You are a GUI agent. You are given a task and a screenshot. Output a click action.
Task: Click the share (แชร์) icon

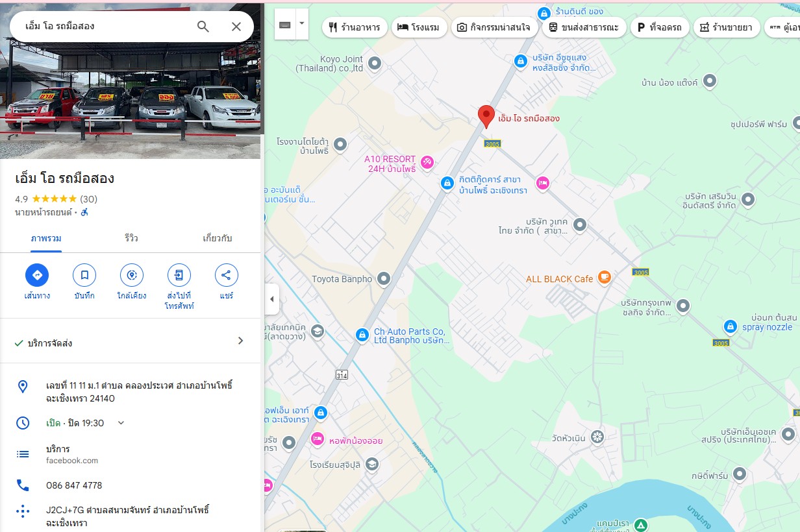click(x=226, y=275)
